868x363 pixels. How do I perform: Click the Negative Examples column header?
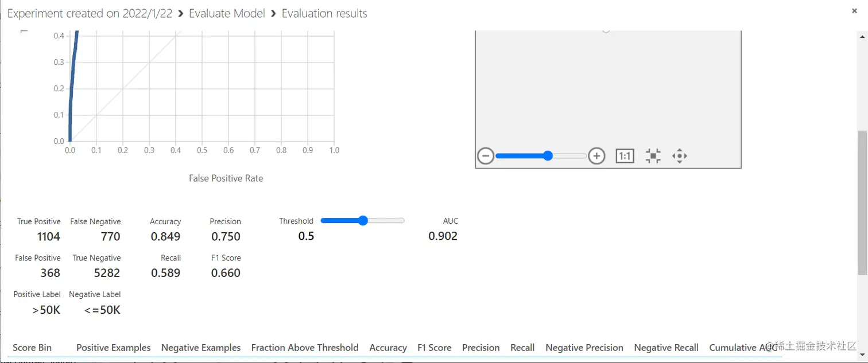click(201, 348)
